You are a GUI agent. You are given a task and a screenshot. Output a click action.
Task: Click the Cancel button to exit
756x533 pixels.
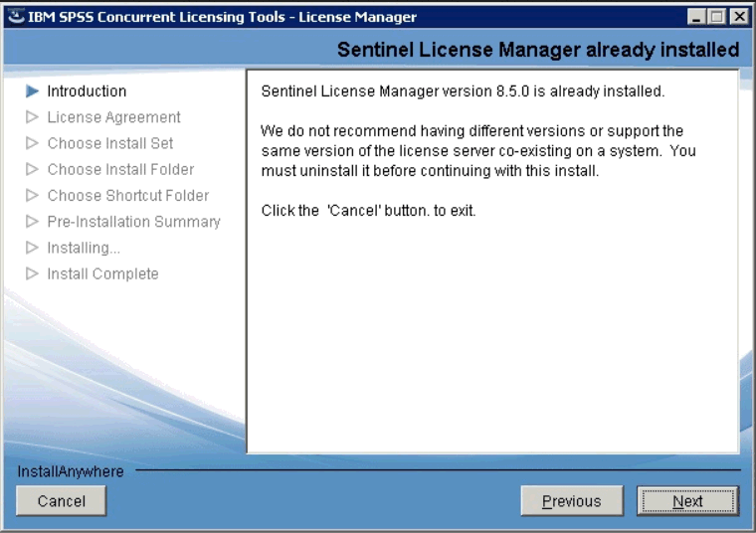[62, 501]
